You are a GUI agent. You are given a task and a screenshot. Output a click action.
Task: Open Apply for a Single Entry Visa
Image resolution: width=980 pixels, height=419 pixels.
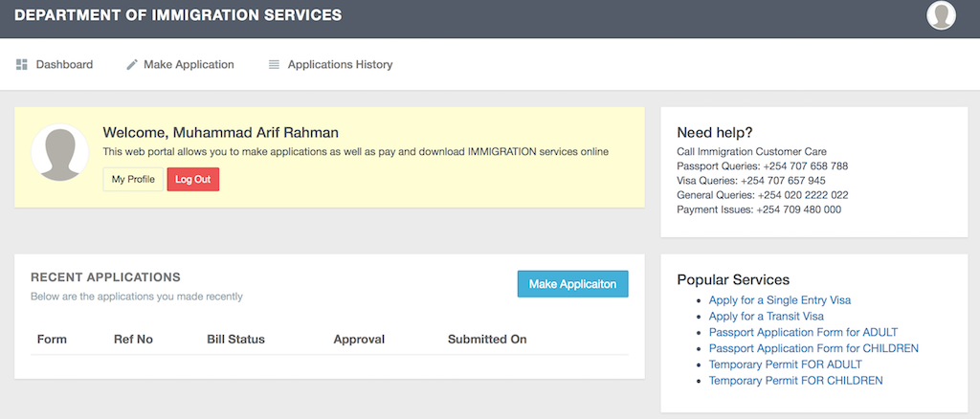[x=779, y=300]
